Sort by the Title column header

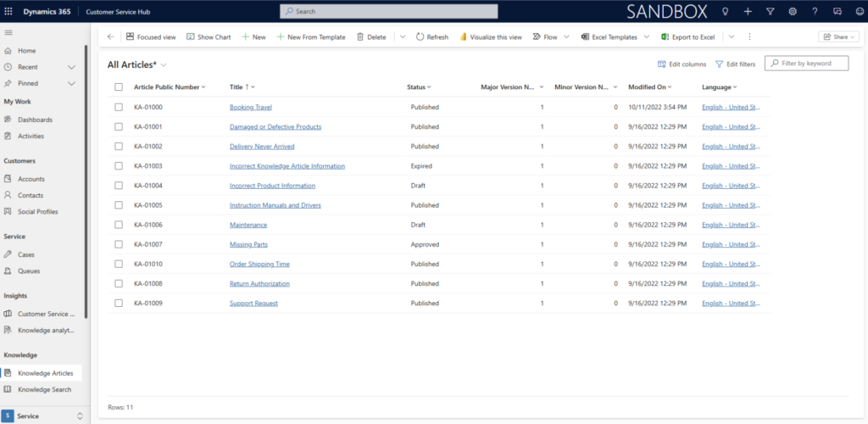click(x=242, y=86)
